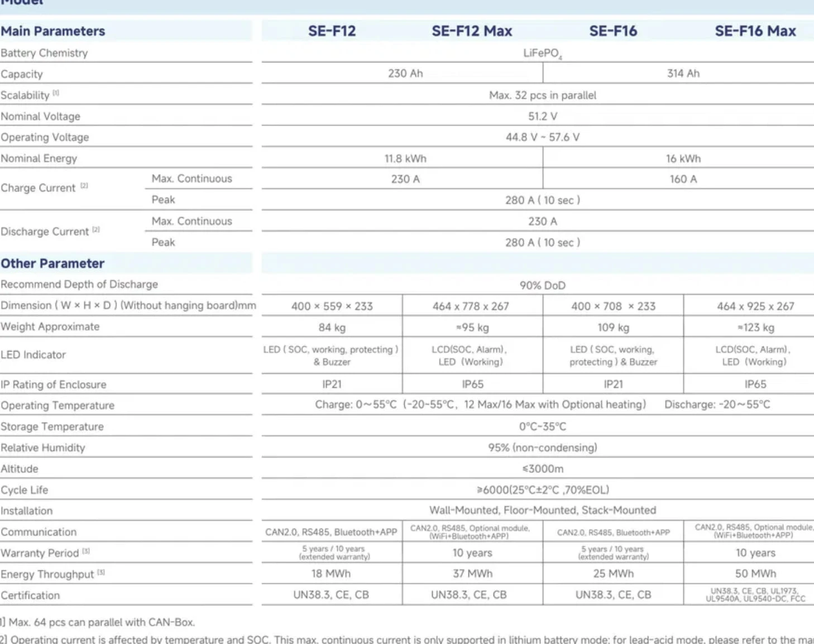Select the 44.8 V ~ 57.6 V operating voltage

point(542,137)
